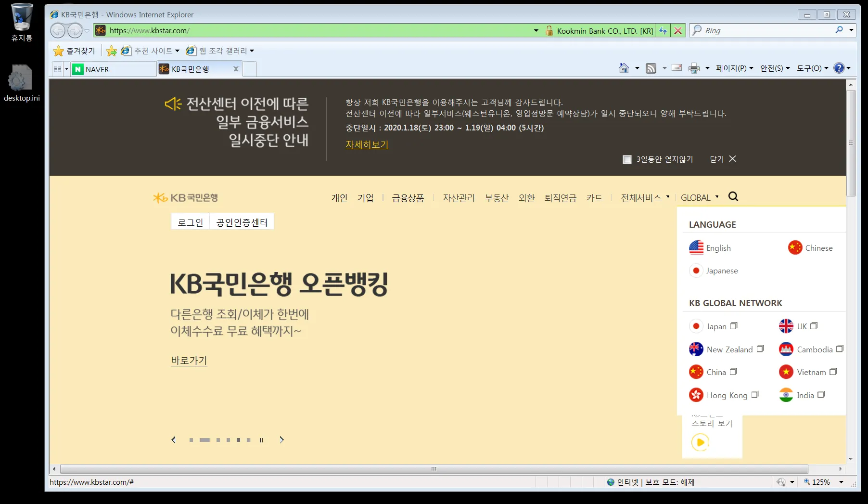This screenshot has width=868, height=504.
Task: Close the KB국민은행 tab
Action: pyautogui.click(x=236, y=69)
